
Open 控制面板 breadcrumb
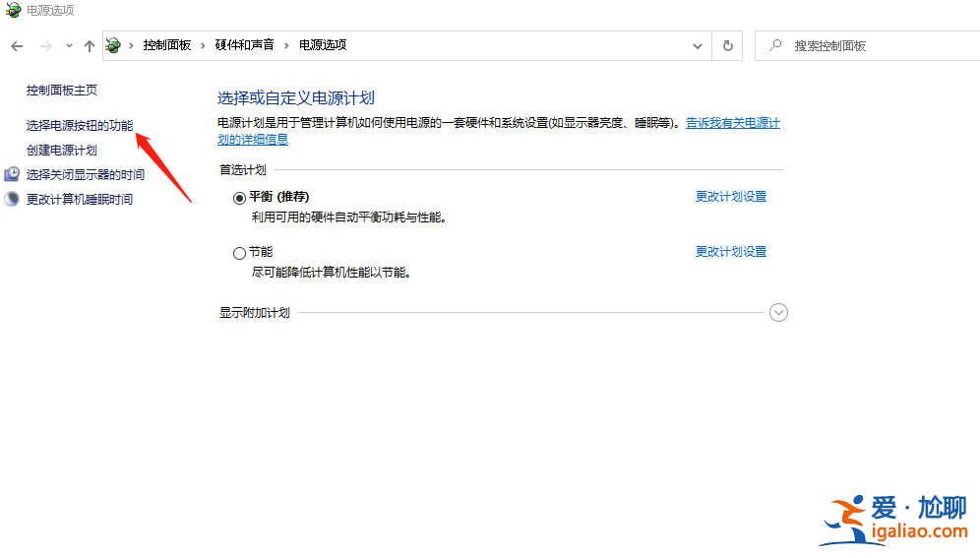point(167,45)
